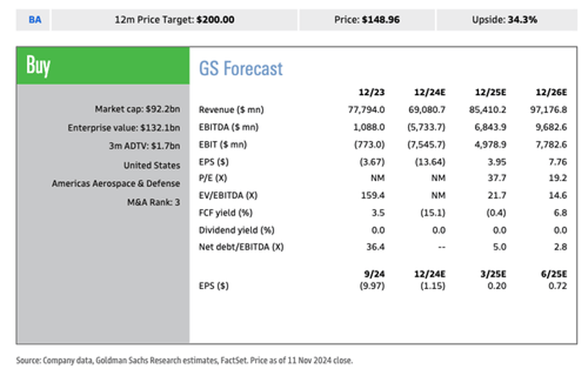This screenshot has width=588, height=369.
Task: Select M&A Rank: 3 text
Action: point(153,202)
